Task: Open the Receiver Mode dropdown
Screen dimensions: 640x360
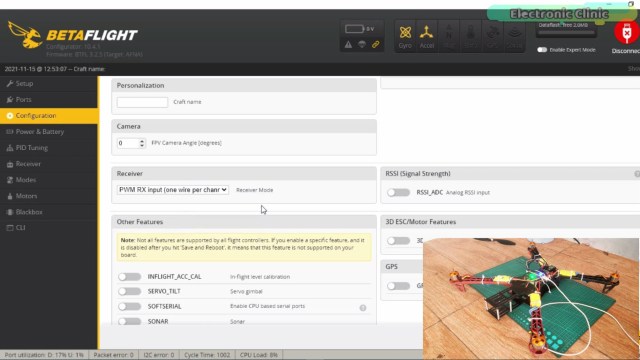Action: coord(172,190)
